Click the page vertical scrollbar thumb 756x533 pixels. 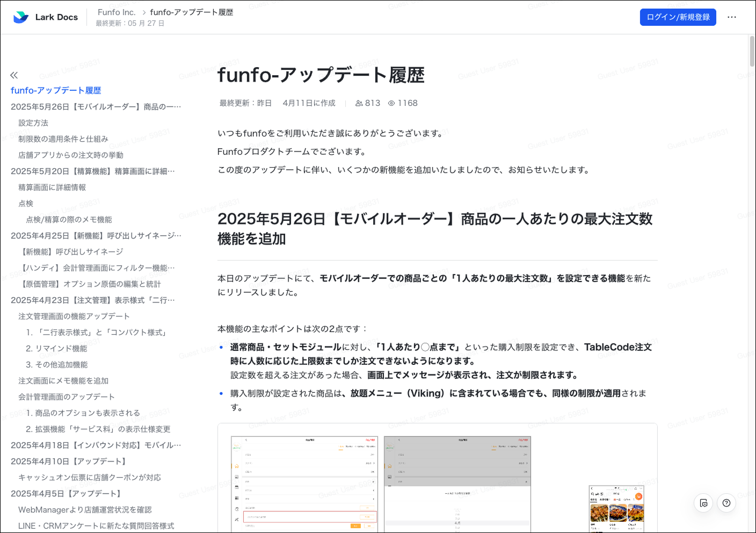752,51
